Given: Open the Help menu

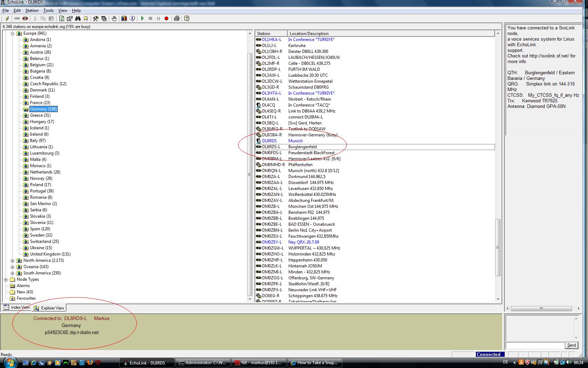Looking at the screenshot, I should 76,11.
